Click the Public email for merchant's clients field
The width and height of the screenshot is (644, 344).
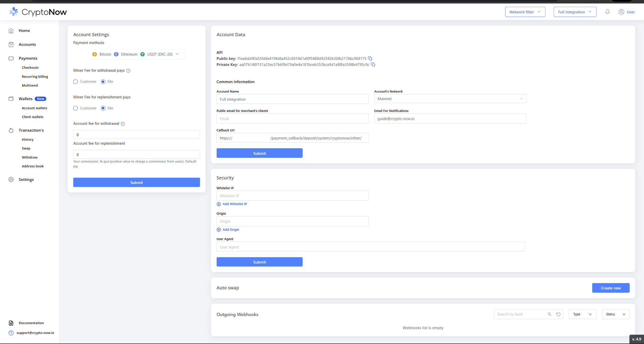click(x=293, y=118)
